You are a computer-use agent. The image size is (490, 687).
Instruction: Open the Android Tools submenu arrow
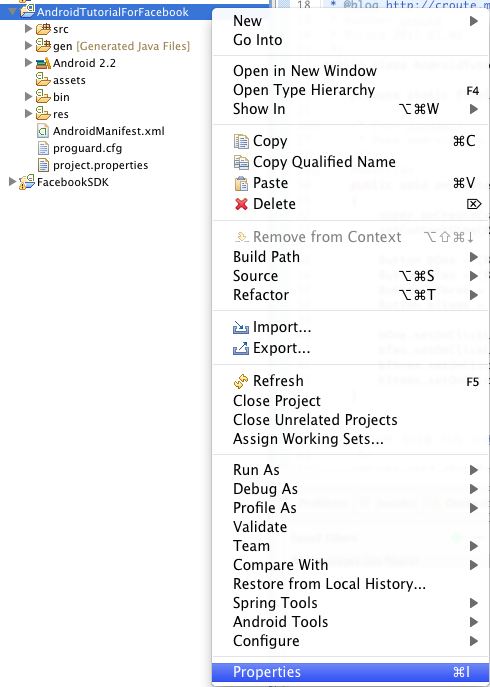tap(474, 622)
